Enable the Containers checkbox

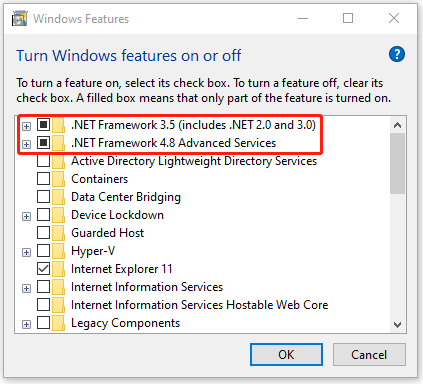tap(43, 179)
